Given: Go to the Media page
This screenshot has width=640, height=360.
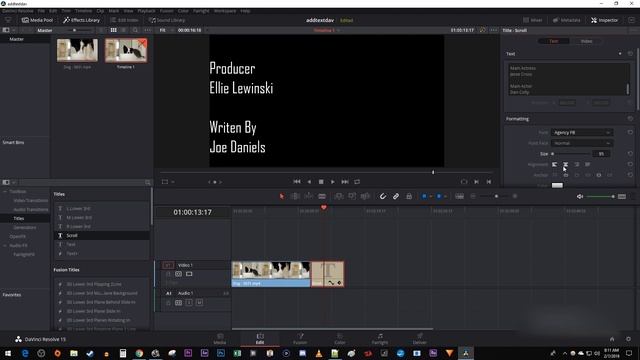Looking at the screenshot, I should 220,339.
